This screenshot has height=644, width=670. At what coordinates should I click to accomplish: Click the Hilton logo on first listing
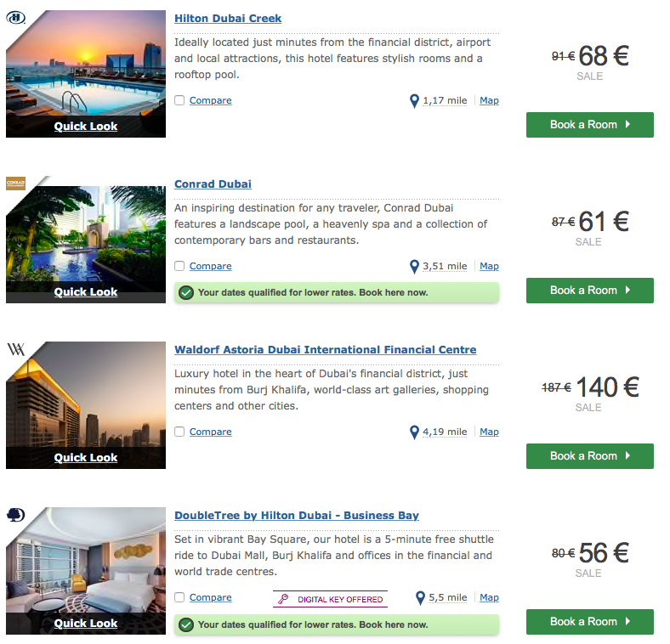tap(15, 19)
